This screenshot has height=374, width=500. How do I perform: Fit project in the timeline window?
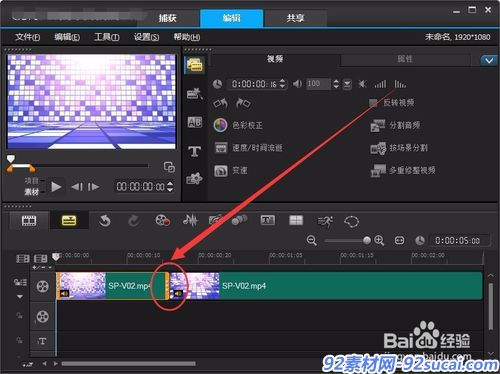tap(399, 240)
